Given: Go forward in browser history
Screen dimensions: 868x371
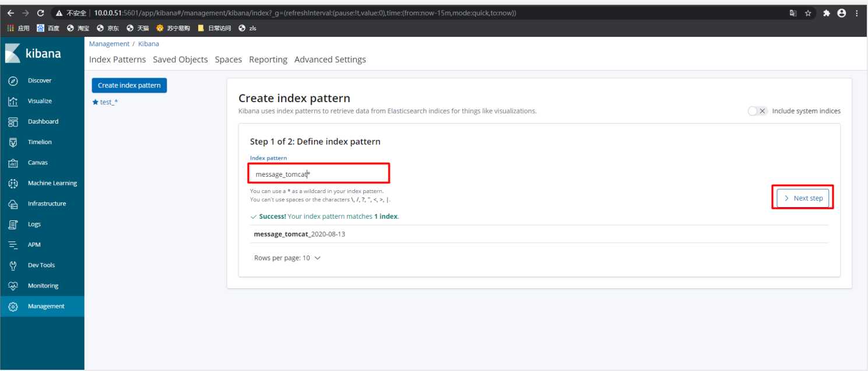Looking at the screenshot, I should [x=25, y=13].
